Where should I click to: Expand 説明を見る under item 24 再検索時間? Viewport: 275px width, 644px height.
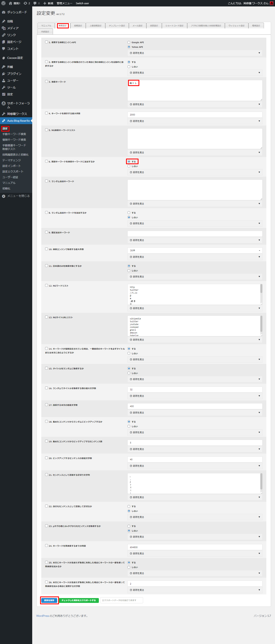coord(195,554)
